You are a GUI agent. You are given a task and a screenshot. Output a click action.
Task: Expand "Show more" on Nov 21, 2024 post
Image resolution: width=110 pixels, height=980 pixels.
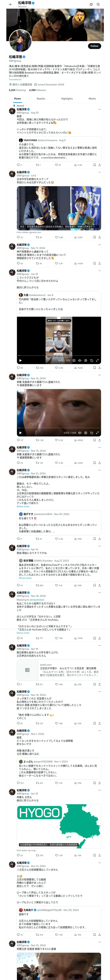coord(23,506)
